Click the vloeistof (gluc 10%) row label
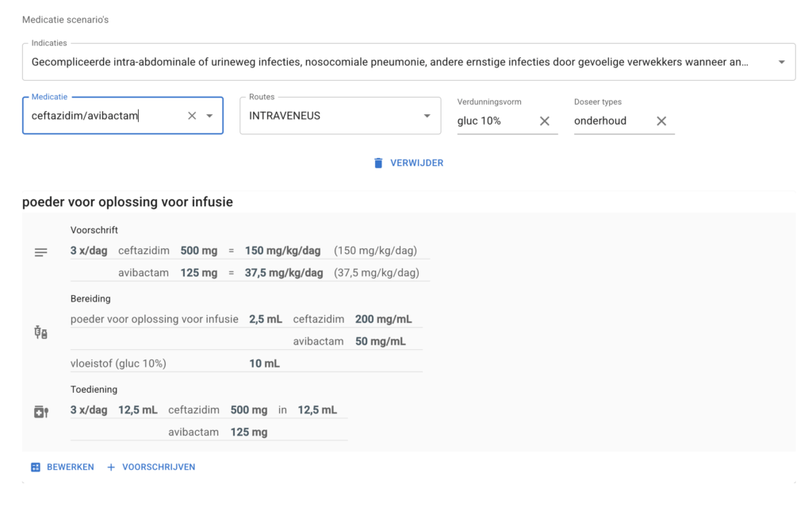The height and width of the screenshot is (515, 812). pos(118,363)
